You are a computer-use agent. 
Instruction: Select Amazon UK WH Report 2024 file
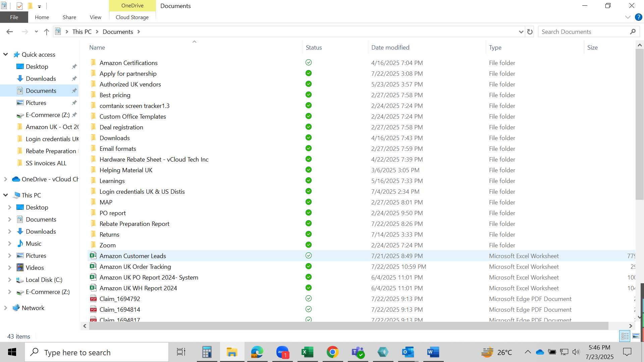pyautogui.click(x=138, y=288)
